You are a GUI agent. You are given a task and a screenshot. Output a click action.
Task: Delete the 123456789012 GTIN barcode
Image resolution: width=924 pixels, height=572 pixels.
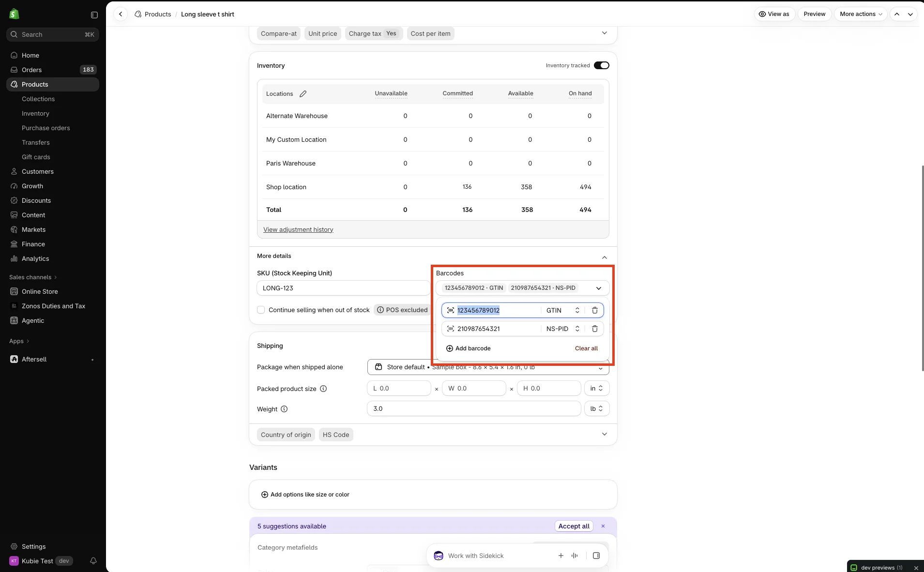point(595,310)
